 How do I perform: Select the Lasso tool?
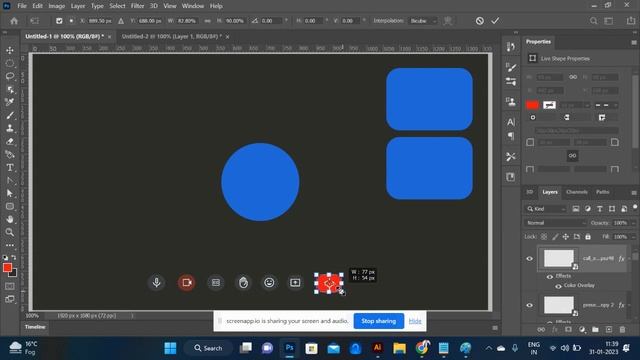[10, 76]
